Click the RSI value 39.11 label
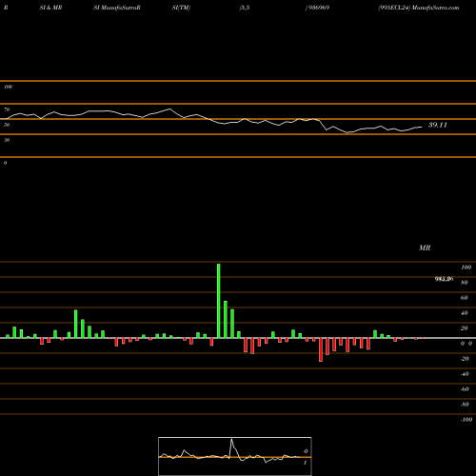This screenshot has width=476, height=476. coord(438,125)
